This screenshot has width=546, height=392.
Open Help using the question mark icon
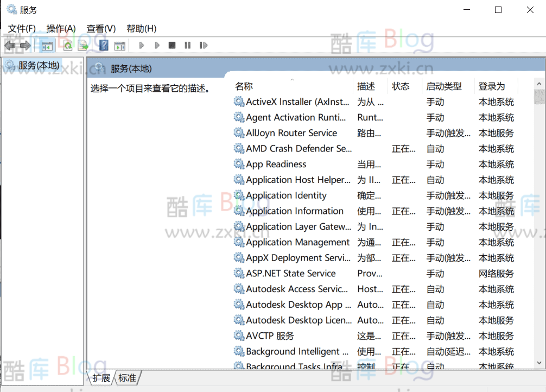click(x=103, y=45)
